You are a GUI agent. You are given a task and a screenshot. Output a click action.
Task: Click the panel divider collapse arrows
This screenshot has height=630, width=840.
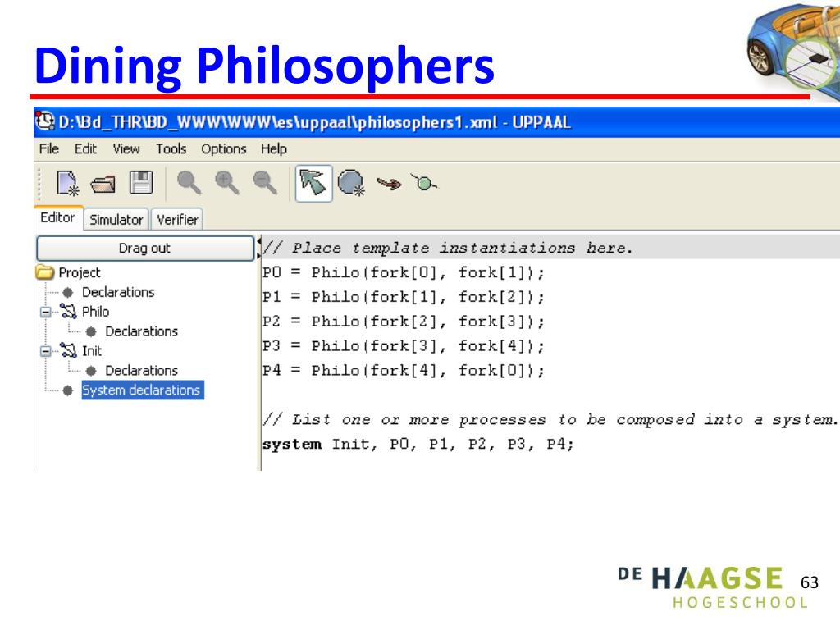tap(259, 248)
